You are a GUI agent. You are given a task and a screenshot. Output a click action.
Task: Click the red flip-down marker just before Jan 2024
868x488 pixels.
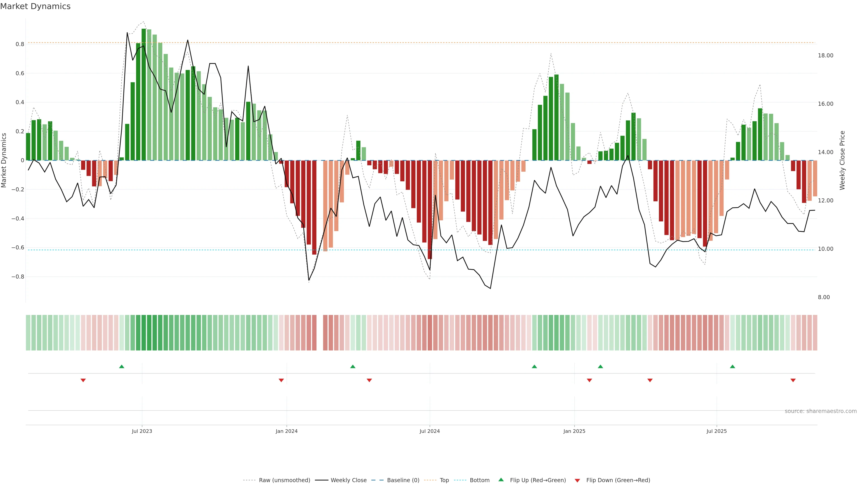281,380
